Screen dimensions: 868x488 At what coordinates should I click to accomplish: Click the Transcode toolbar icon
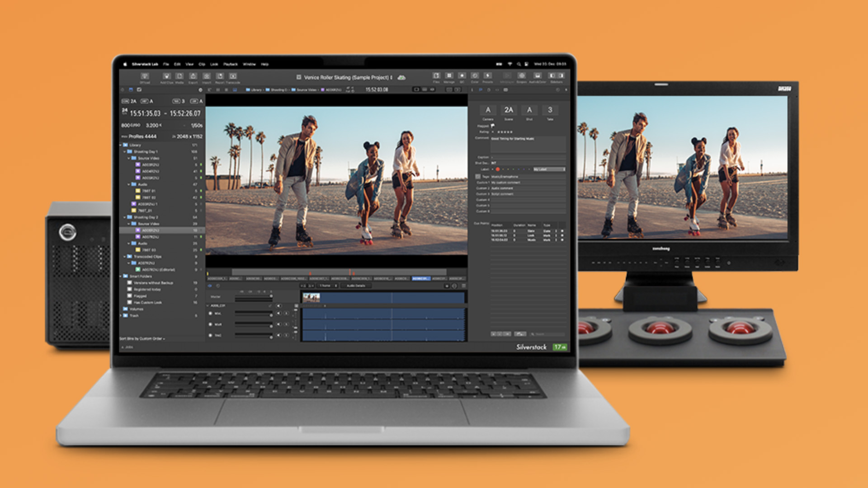pos(233,76)
